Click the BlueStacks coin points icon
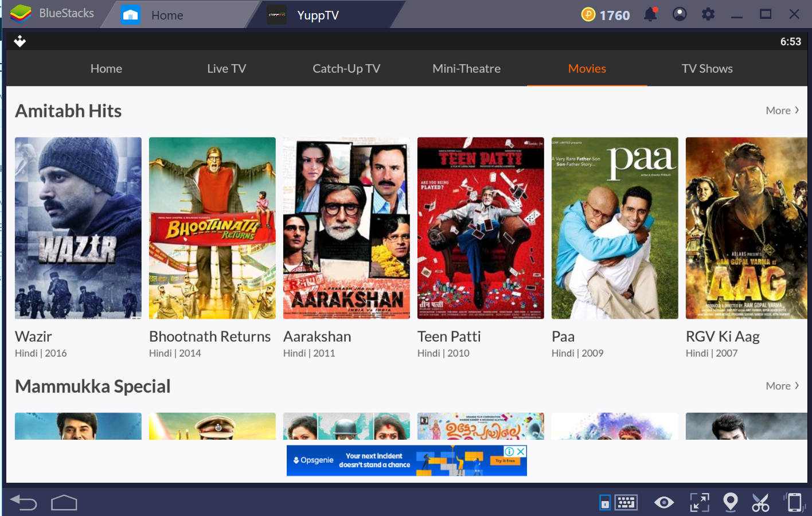This screenshot has height=516, width=812. pos(588,14)
